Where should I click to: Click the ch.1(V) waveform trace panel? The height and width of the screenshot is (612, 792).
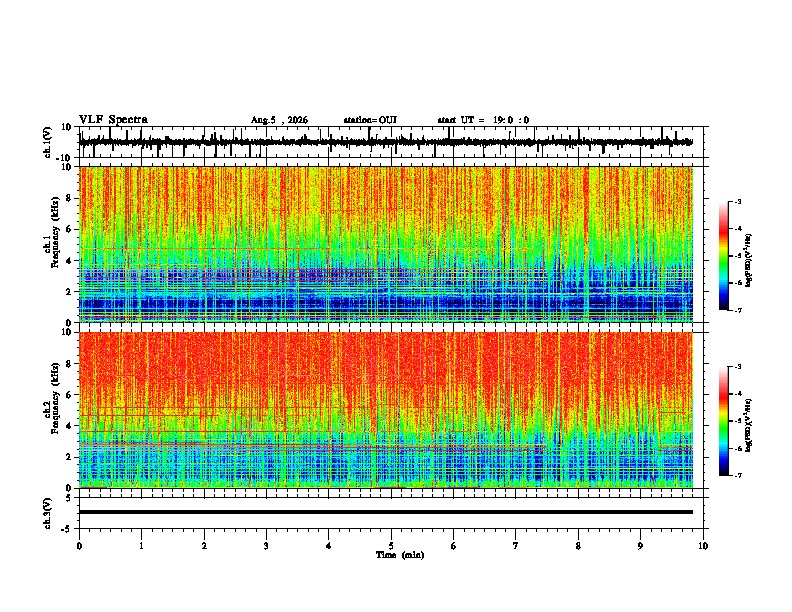click(393, 142)
